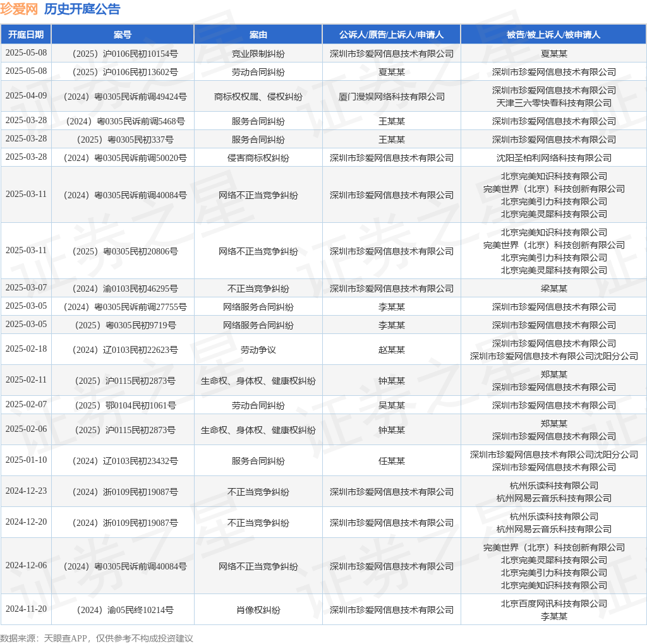This screenshot has width=647, height=644.
Task: Click defendant 梁某某
Action: tap(553, 289)
